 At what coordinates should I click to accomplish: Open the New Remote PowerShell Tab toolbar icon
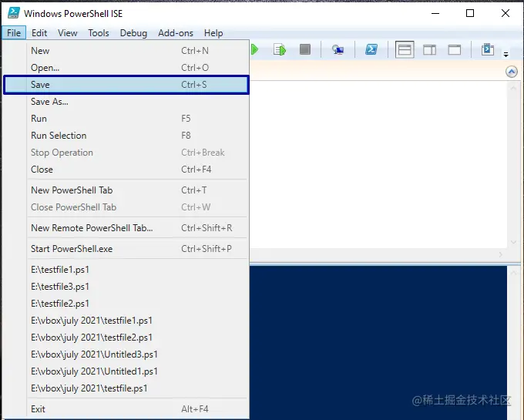(338, 50)
